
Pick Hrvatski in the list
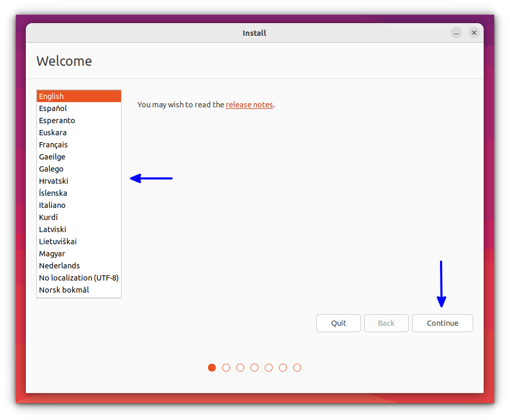pyautogui.click(x=79, y=181)
